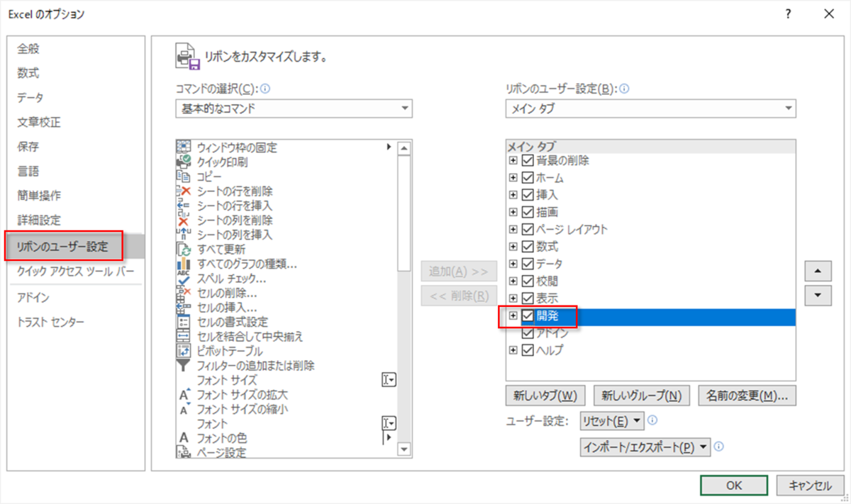Image resolution: width=851 pixels, height=504 pixels.
Task: Move selected tab down with the down arrow
Action: coord(818,295)
